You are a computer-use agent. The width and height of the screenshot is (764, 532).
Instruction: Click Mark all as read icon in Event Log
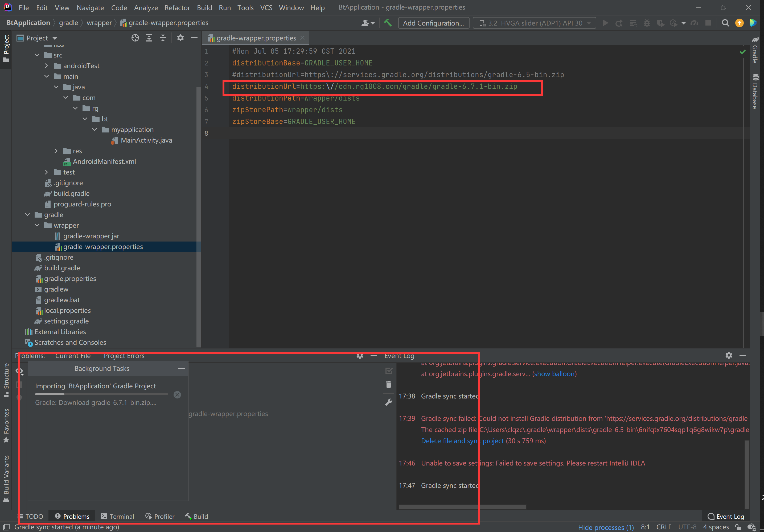point(389,370)
